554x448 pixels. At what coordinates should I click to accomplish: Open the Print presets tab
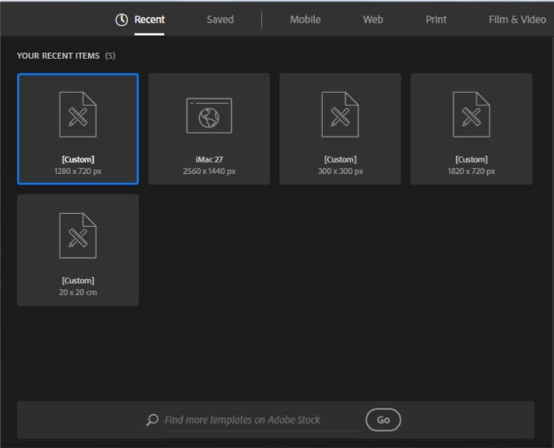(436, 20)
